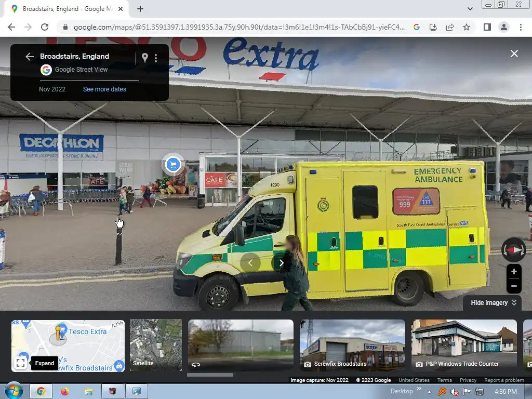This screenshot has width=532, height=399.
Task: Show location pin in Street View panel
Action: (x=145, y=58)
